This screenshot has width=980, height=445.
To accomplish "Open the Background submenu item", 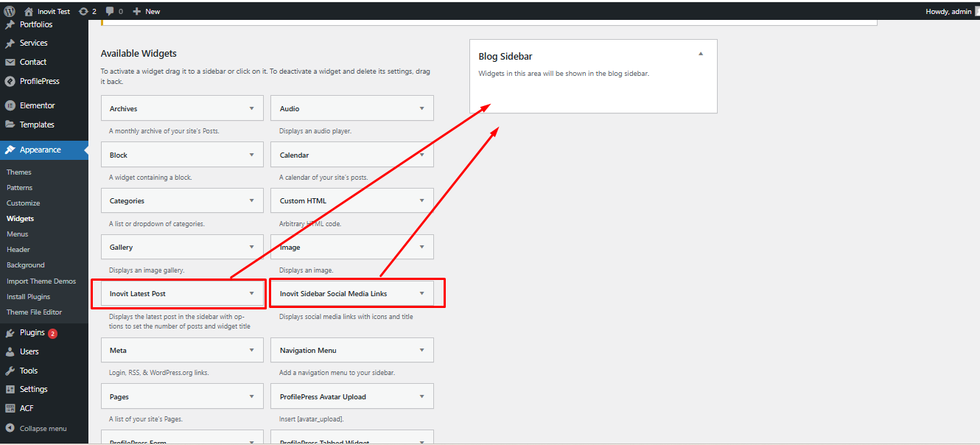I will coord(26,264).
